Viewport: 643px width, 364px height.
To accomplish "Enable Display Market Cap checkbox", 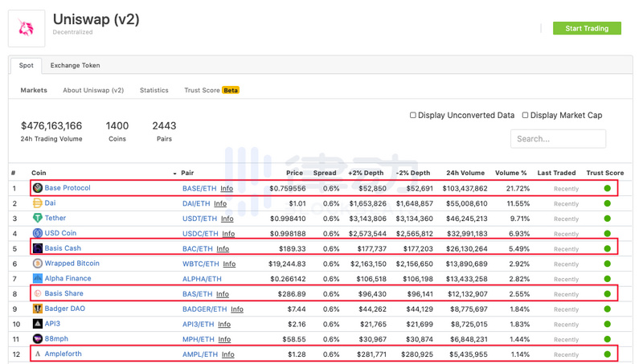I will pos(525,115).
